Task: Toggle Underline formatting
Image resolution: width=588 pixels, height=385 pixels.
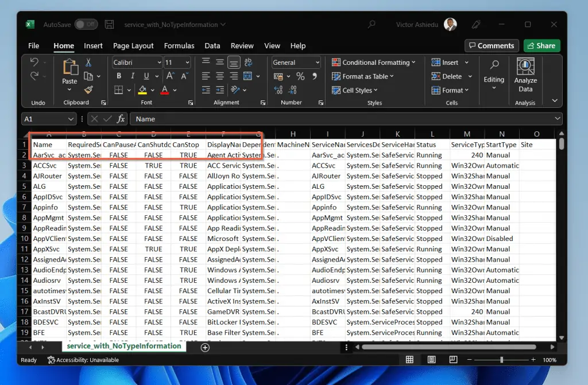Action: pyautogui.click(x=146, y=76)
